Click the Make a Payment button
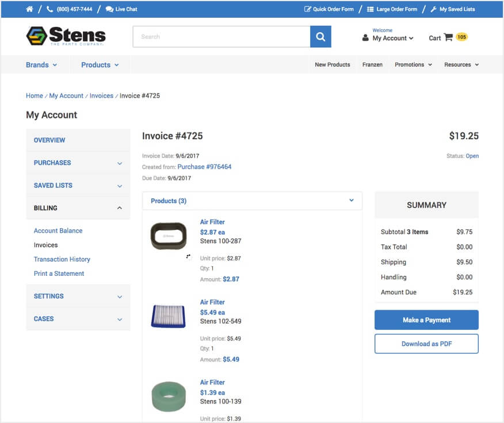This screenshot has width=504, height=423. (x=426, y=320)
